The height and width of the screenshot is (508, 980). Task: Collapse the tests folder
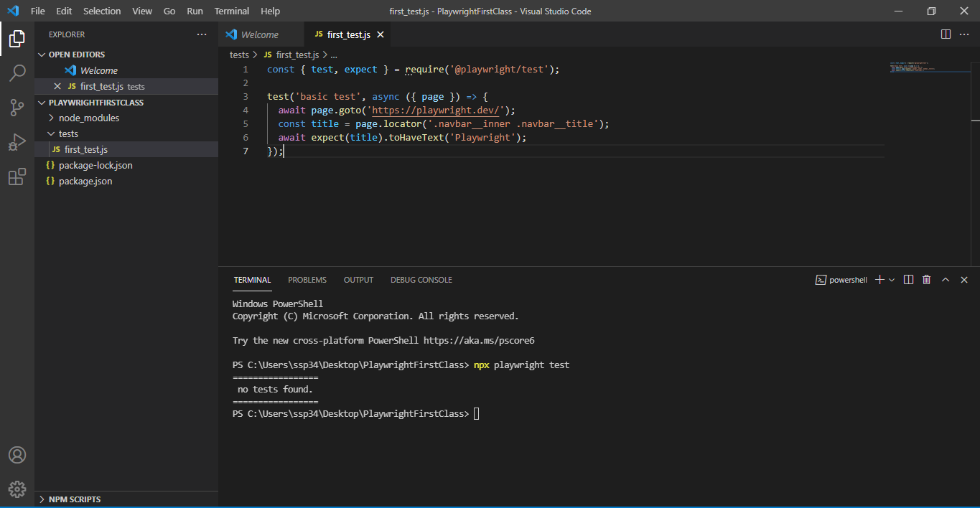[68, 133]
